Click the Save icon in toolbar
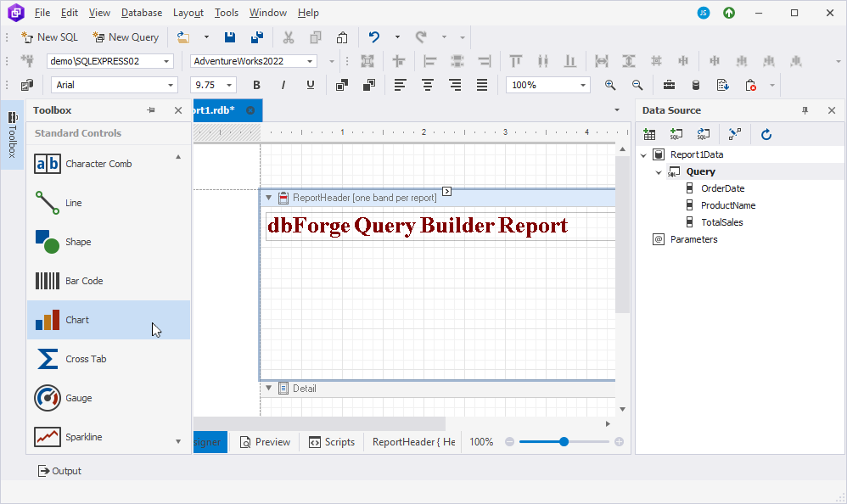Screen dimensions: 847x504 tap(230, 37)
